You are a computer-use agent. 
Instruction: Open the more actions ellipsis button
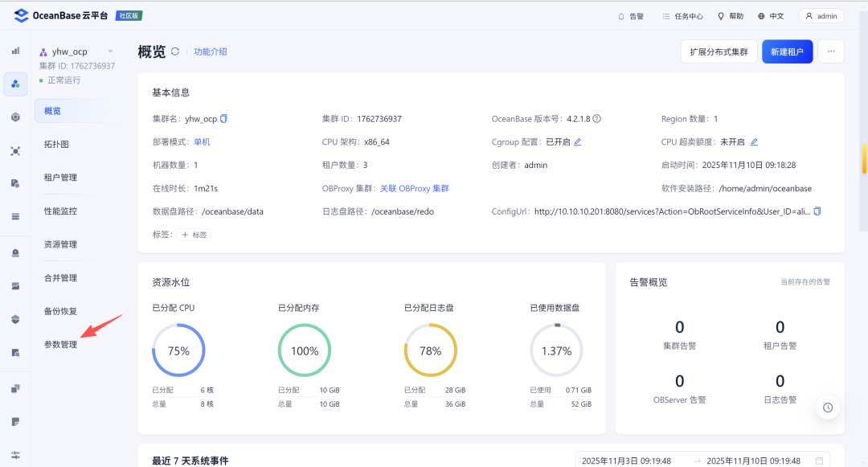[830, 51]
